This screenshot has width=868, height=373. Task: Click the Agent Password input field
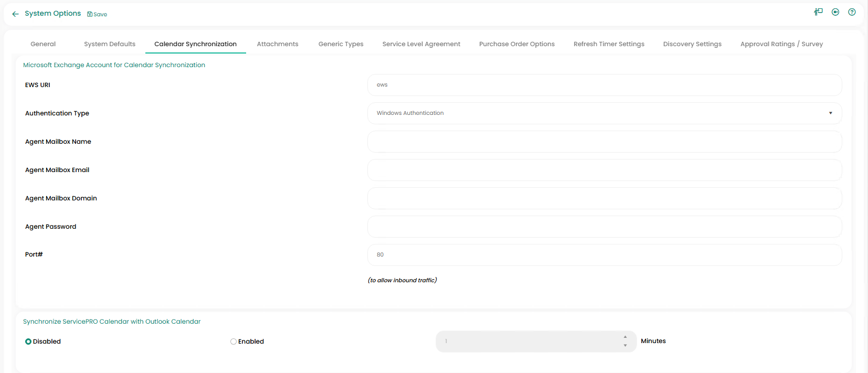point(605,227)
